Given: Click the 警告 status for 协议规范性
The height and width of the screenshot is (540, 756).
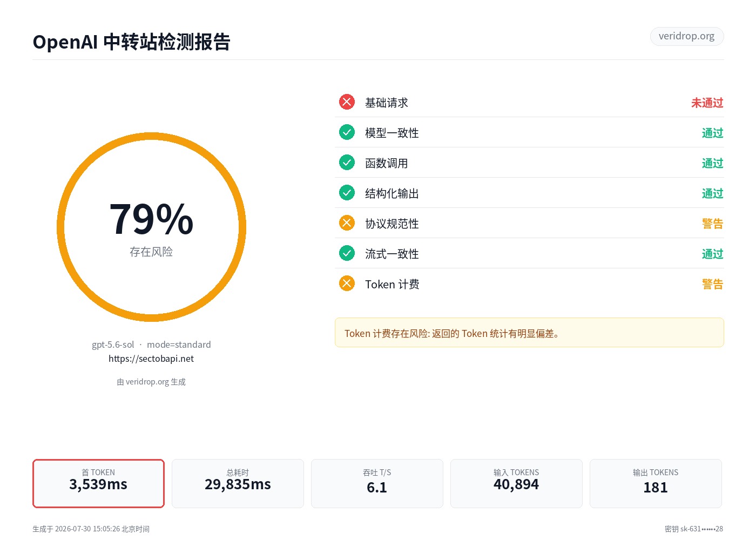Looking at the screenshot, I should pos(712,224).
